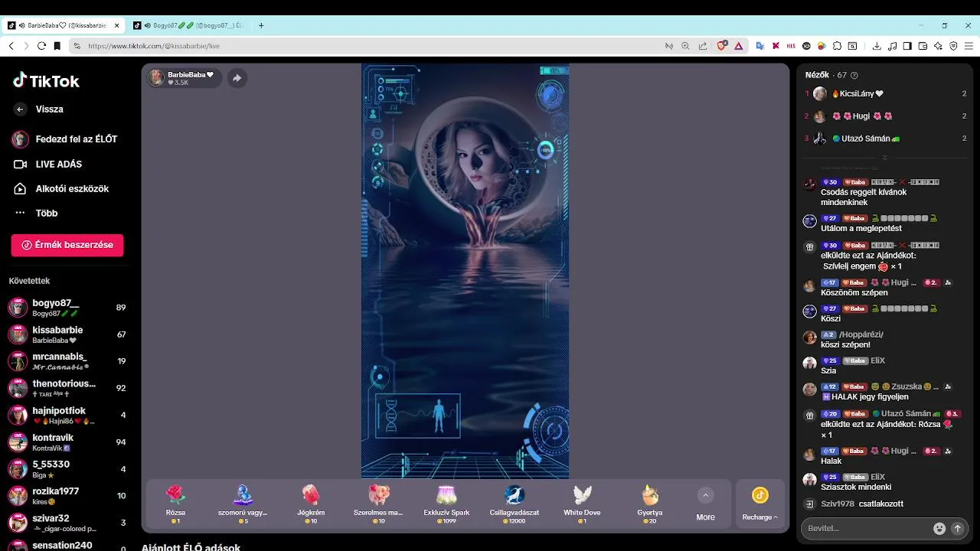980x551 pixels.
Task: Open LIVE ADÁS menu item
Action: tap(47, 164)
